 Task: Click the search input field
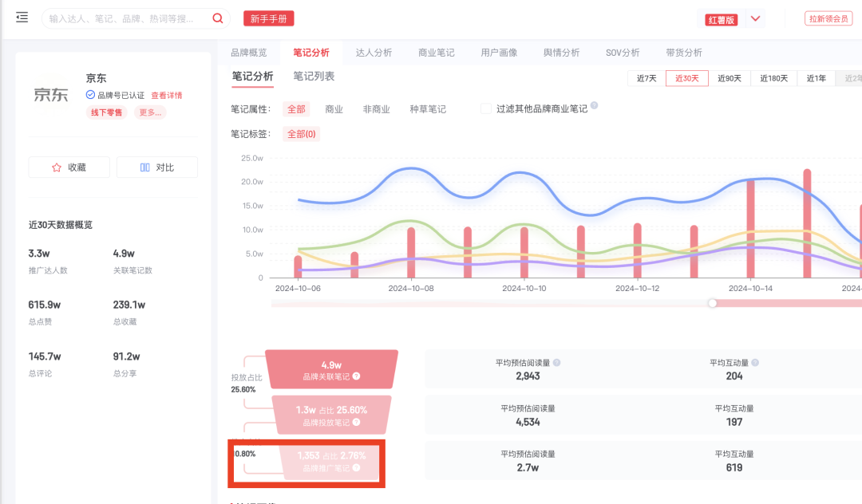point(128,18)
